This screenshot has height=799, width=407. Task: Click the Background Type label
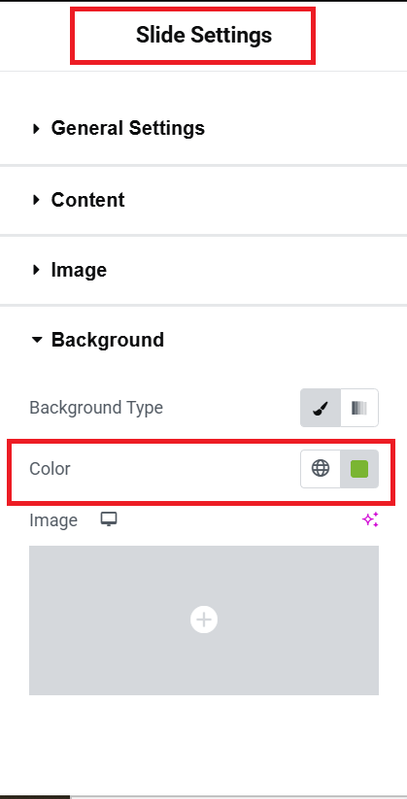pos(96,408)
